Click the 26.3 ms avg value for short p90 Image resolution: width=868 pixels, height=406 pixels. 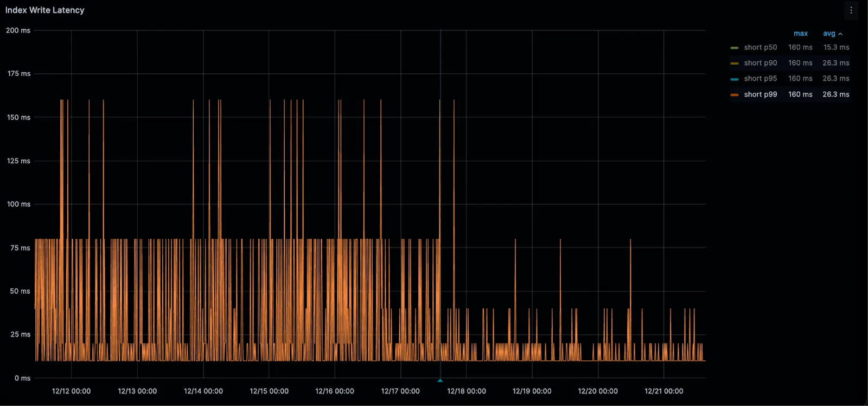click(x=836, y=63)
